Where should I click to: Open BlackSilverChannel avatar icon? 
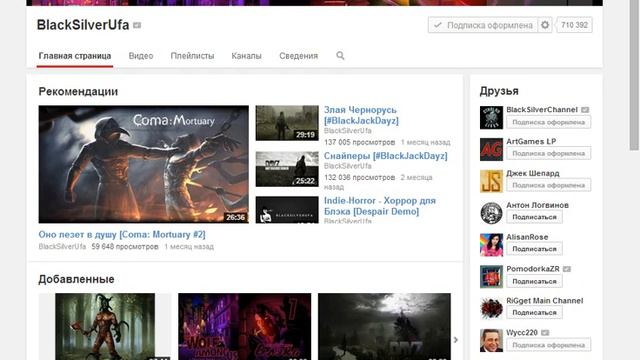click(491, 118)
